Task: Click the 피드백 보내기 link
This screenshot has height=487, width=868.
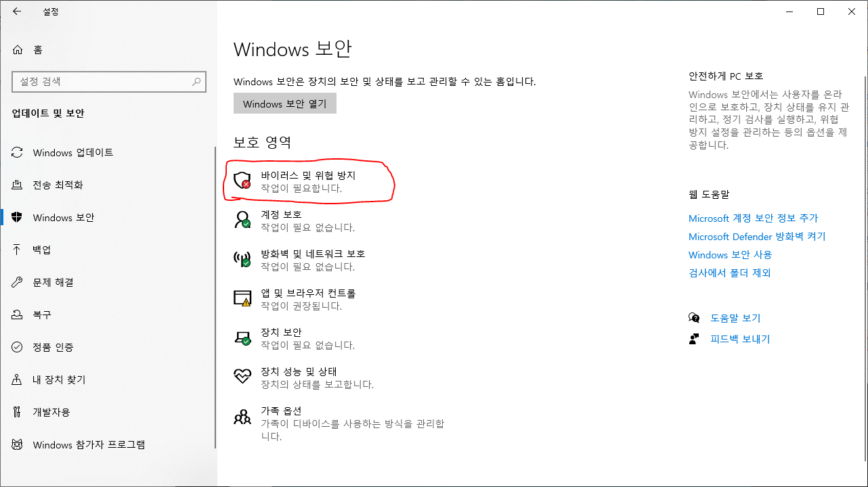Action: 740,339
